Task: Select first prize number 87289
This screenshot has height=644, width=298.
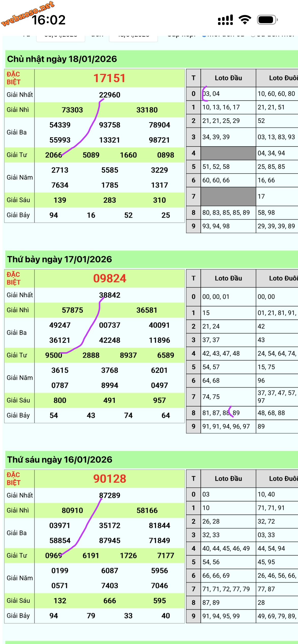Action: (x=110, y=495)
